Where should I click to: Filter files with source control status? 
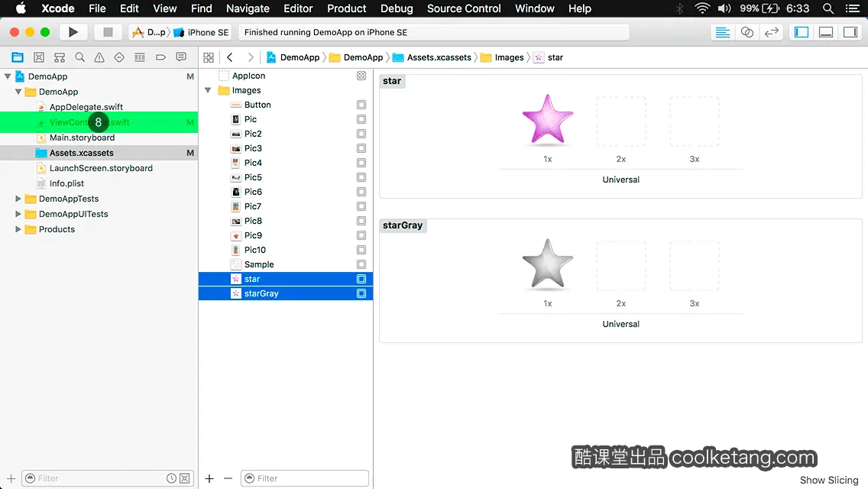pos(185,478)
